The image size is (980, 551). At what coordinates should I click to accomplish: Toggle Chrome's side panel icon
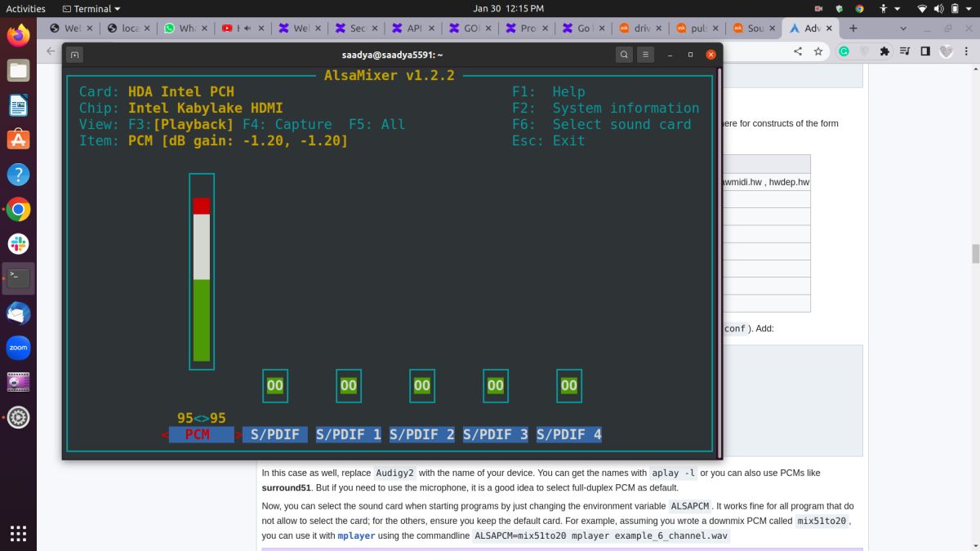pos(925,51)
